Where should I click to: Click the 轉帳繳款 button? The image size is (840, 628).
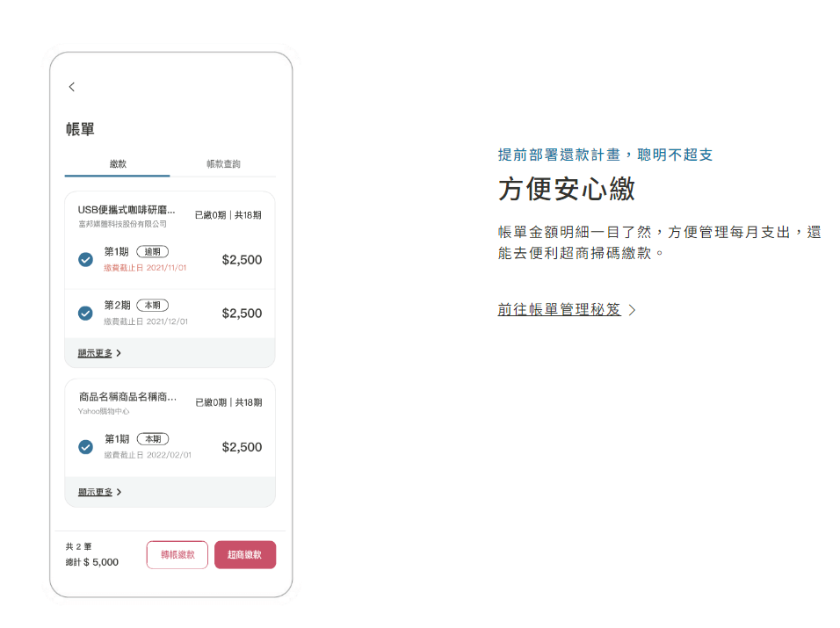(x=177, y=554)
